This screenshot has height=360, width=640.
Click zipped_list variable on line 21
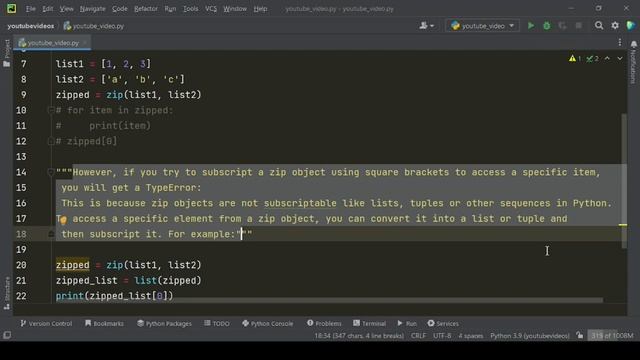point(87,280)
